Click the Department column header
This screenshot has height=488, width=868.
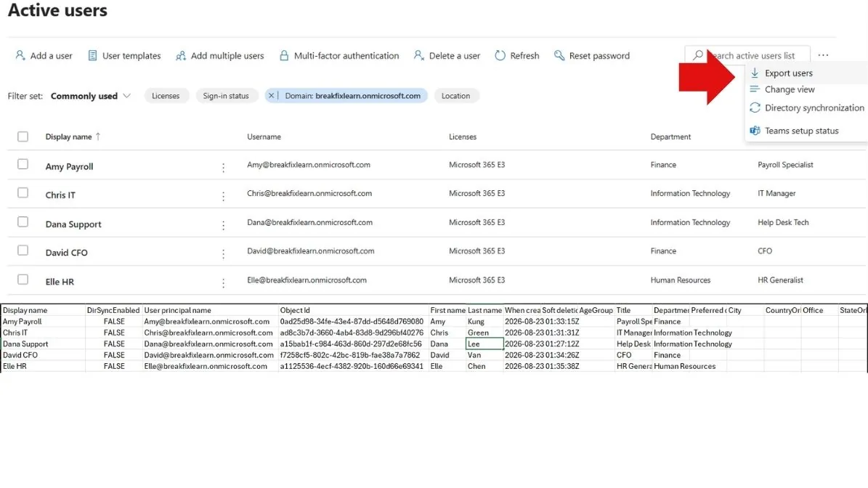click(x=670, y=137)
